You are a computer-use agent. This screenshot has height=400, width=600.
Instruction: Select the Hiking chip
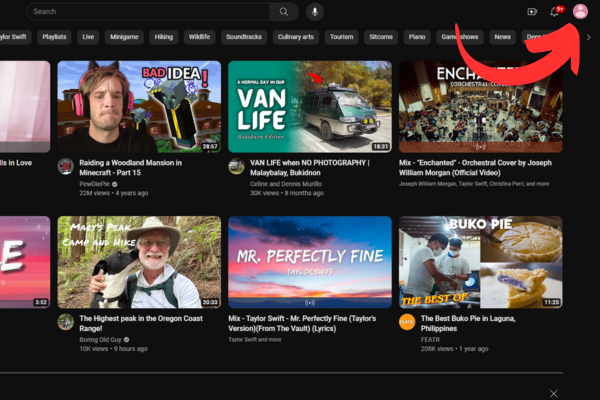coord(164,37)
